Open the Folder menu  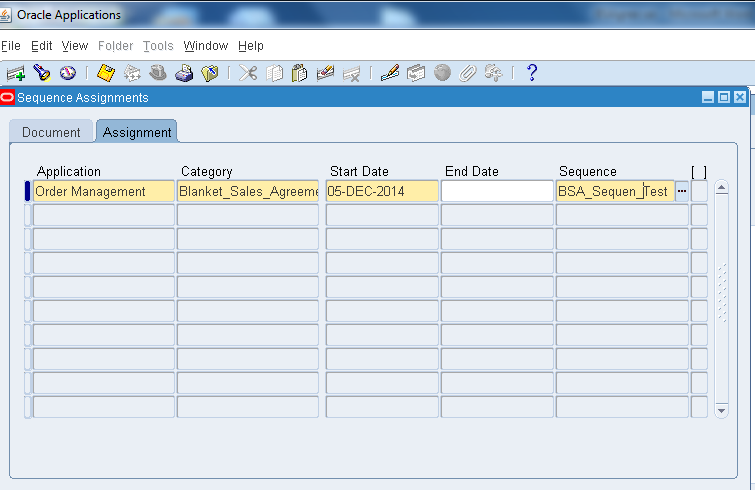tap(116, 46)
